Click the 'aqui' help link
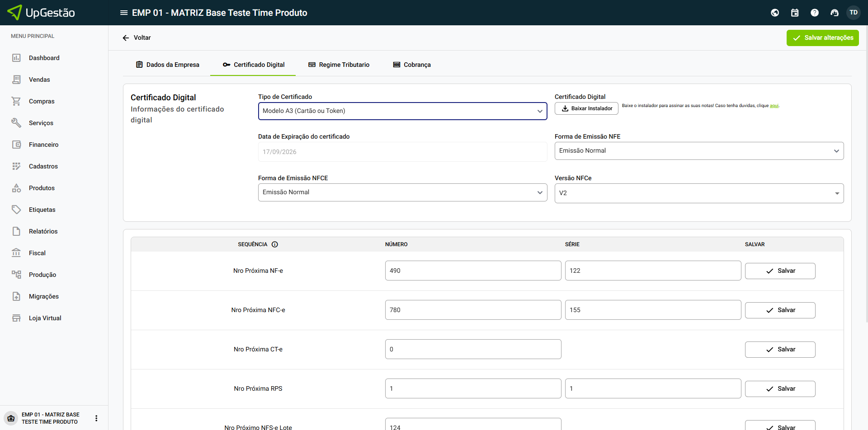This screenshot has height=430, width=868. [774, 106]
